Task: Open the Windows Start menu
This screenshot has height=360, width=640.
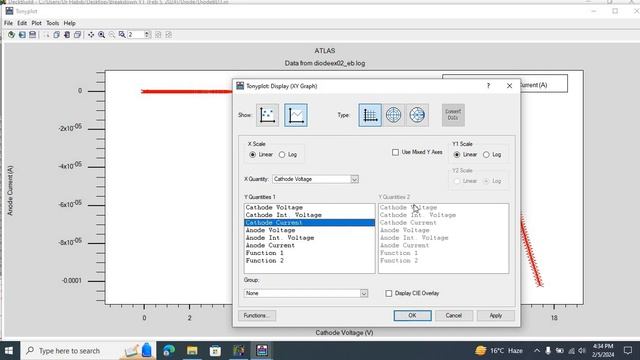Action: pyautogui.click(x=9, y=351)
